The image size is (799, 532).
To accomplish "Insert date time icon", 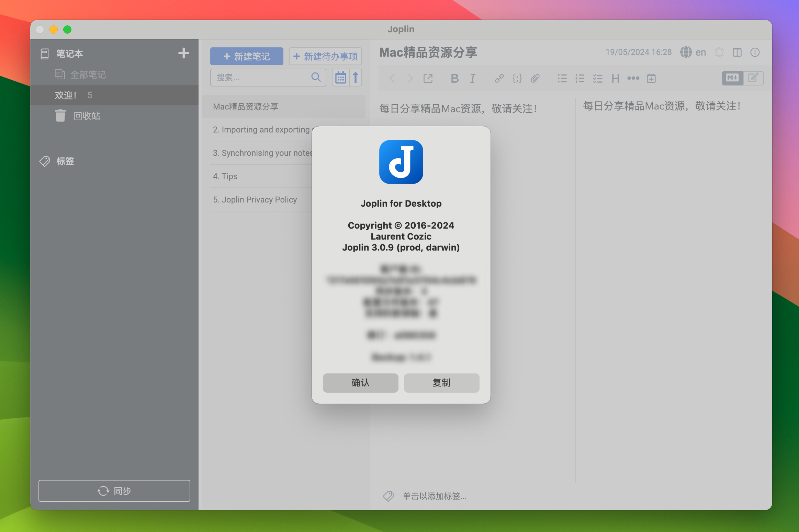I will [x=651, y=79].
